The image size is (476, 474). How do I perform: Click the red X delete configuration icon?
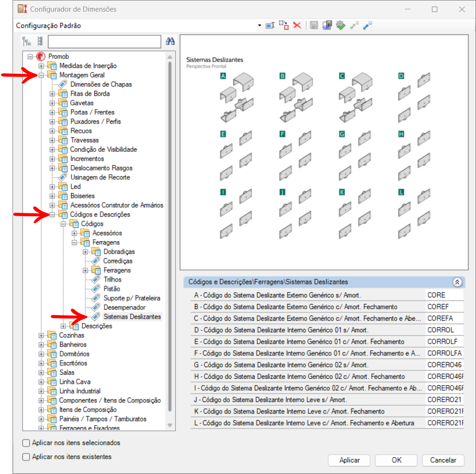click(297, 26)
